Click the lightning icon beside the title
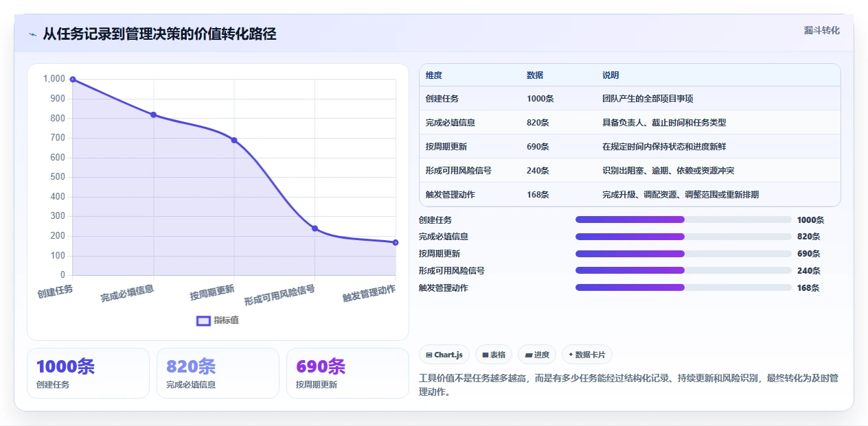 coord(33,34)
